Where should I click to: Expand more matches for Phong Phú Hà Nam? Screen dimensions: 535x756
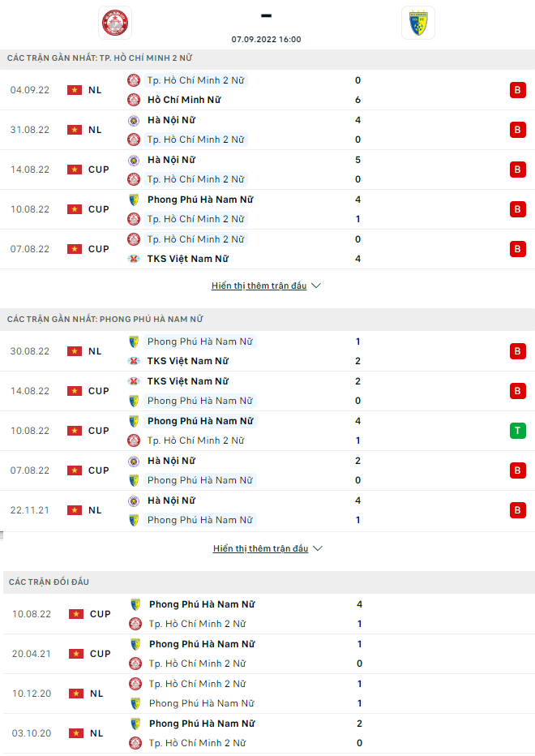[x=260, y=548]
